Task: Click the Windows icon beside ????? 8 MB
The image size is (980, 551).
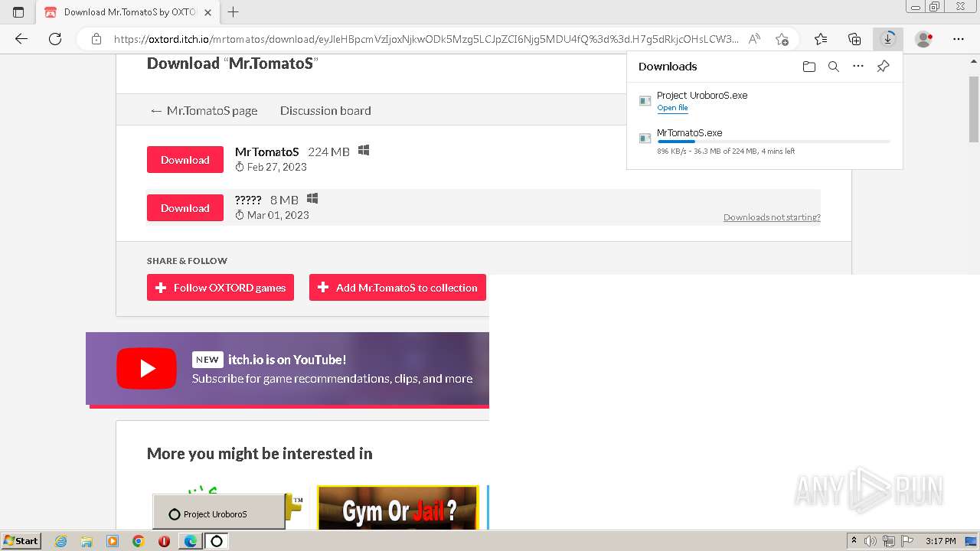Action: (312, 199)
